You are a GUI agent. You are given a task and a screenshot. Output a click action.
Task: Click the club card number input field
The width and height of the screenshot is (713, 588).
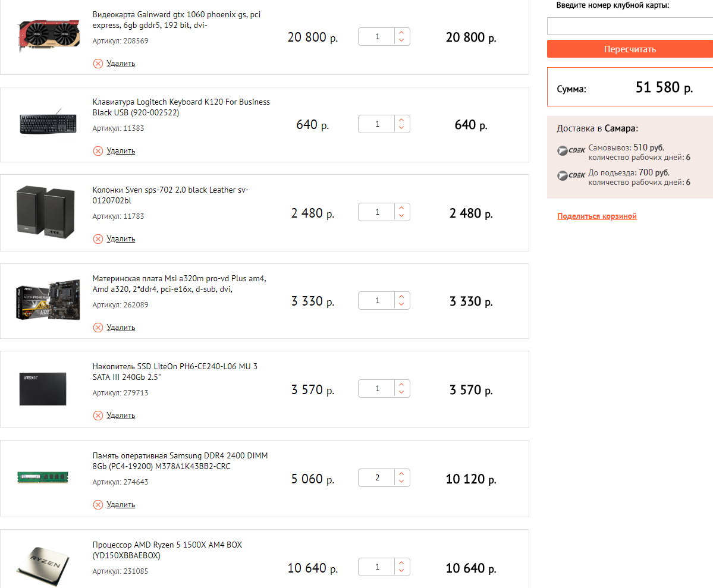click(630, 27)
